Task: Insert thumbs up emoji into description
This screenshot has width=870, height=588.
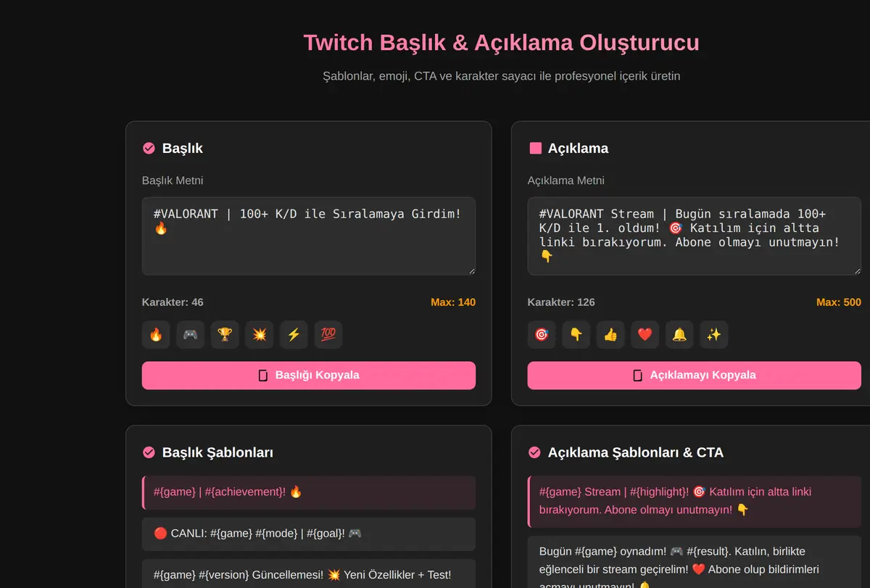Action: coord(610,335)
